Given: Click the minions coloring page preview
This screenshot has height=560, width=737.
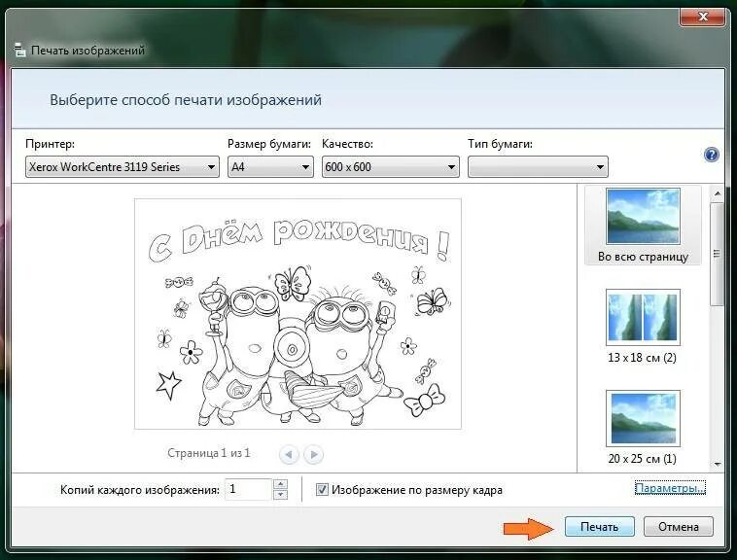Looking at the screenshot, I should click(x=298, y=313).
